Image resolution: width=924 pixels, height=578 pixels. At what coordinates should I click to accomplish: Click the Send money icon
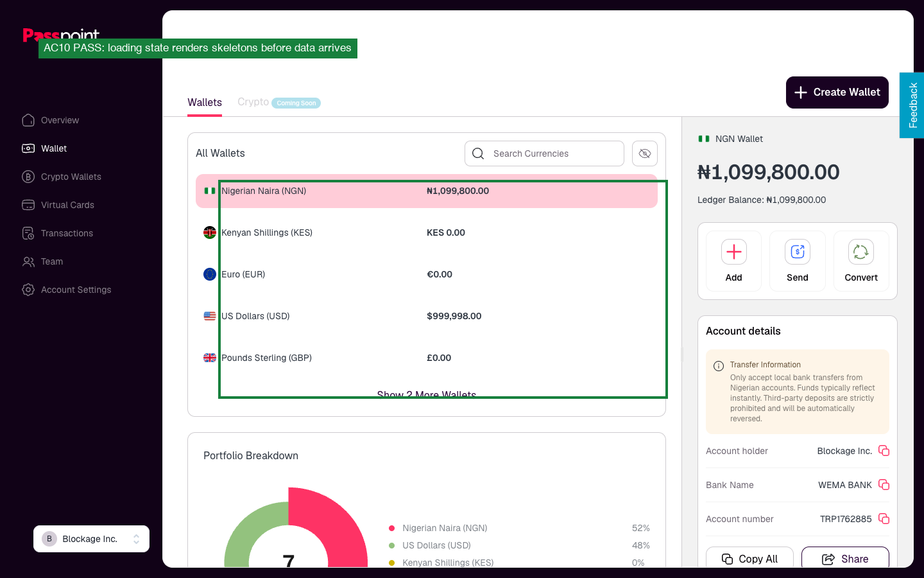click(x=798, y=252)
